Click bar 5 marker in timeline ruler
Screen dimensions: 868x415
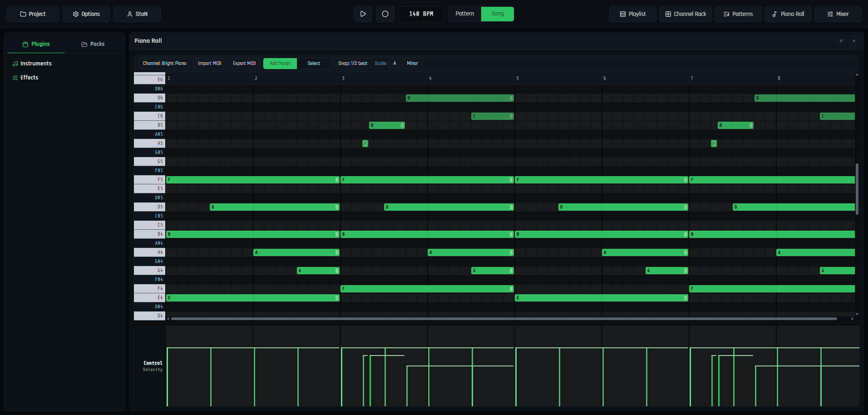click(x=518, y=79)
